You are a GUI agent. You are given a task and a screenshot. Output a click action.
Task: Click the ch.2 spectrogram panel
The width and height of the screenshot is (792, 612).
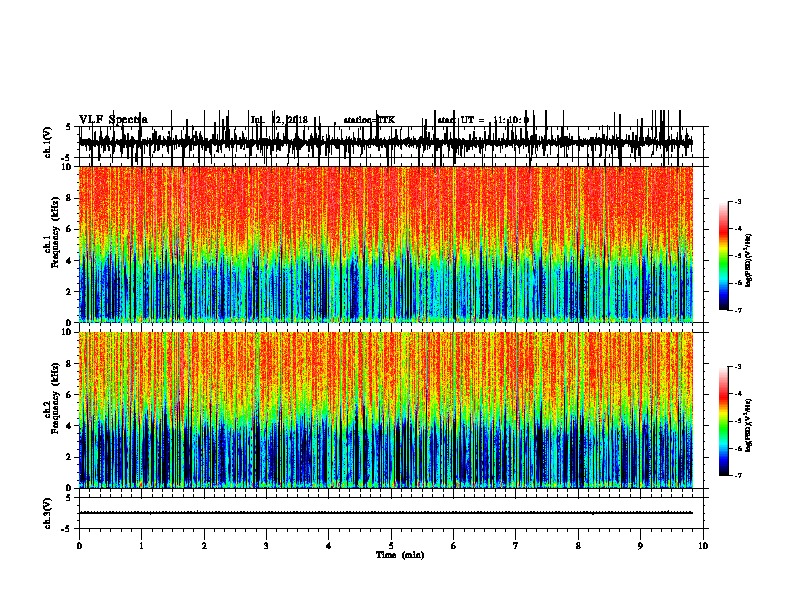(x=385, y=410)
